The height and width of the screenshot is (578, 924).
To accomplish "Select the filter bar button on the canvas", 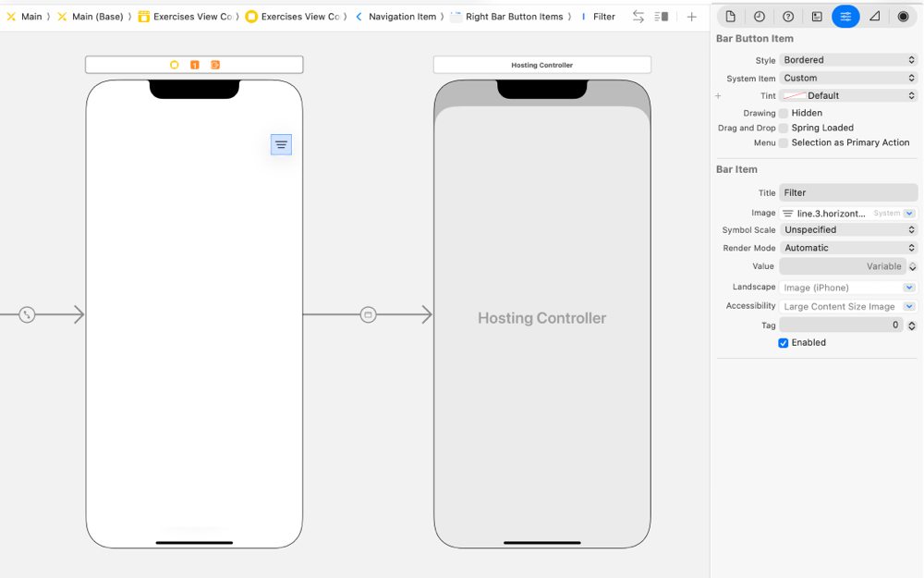I will [281, 144].
